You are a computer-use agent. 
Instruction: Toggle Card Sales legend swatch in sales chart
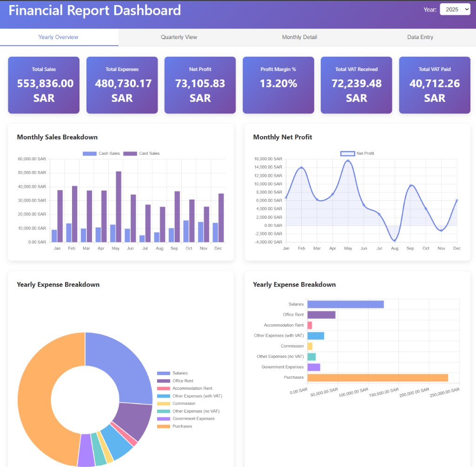130,153
